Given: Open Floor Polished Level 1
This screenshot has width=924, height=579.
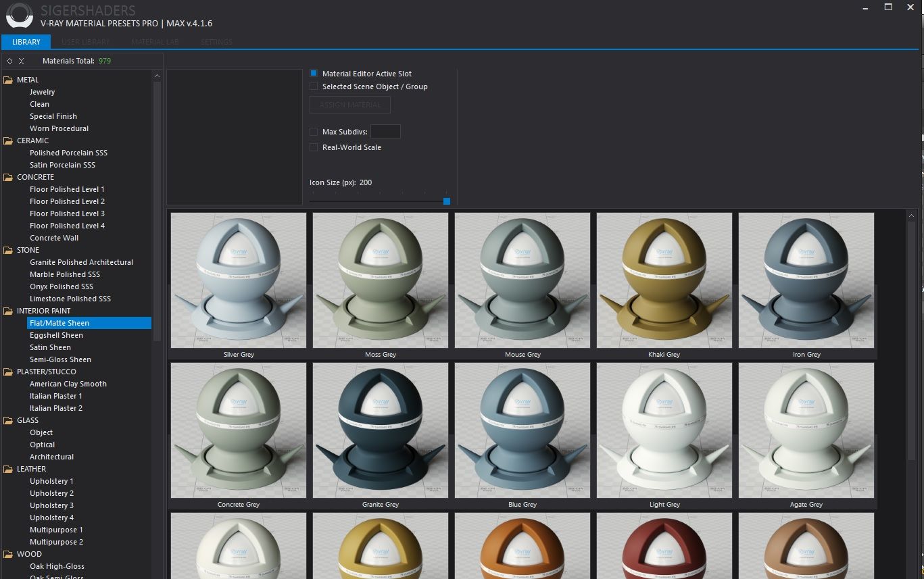Looking at the screenshot, I should 67,189.
